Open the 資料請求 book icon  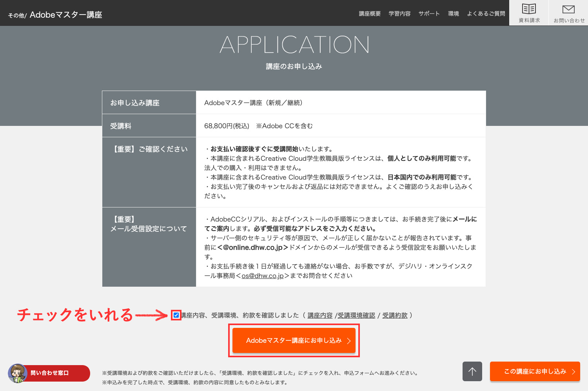coord(529,13)
